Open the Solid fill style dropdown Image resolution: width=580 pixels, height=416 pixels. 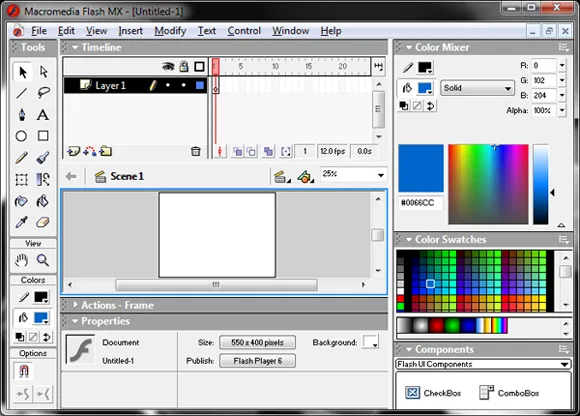click(x=477, y=88)
